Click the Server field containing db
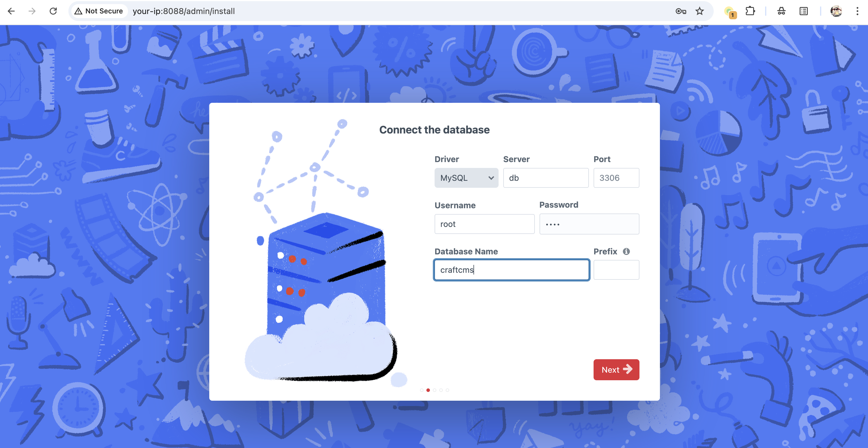Image resolution: width=868 pixels, height=448 pixels. (546, 178)
